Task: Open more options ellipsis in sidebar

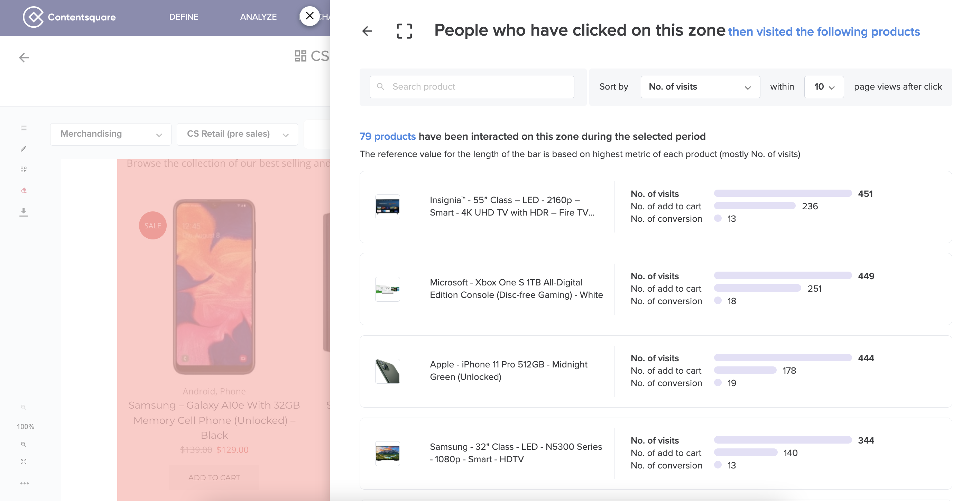Action: click(24, 483)
